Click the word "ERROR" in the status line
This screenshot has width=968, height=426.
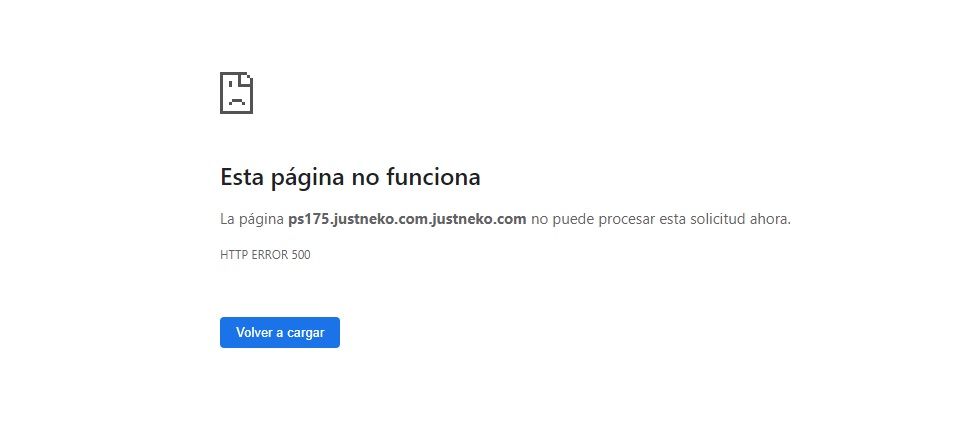tap(270, 254)
